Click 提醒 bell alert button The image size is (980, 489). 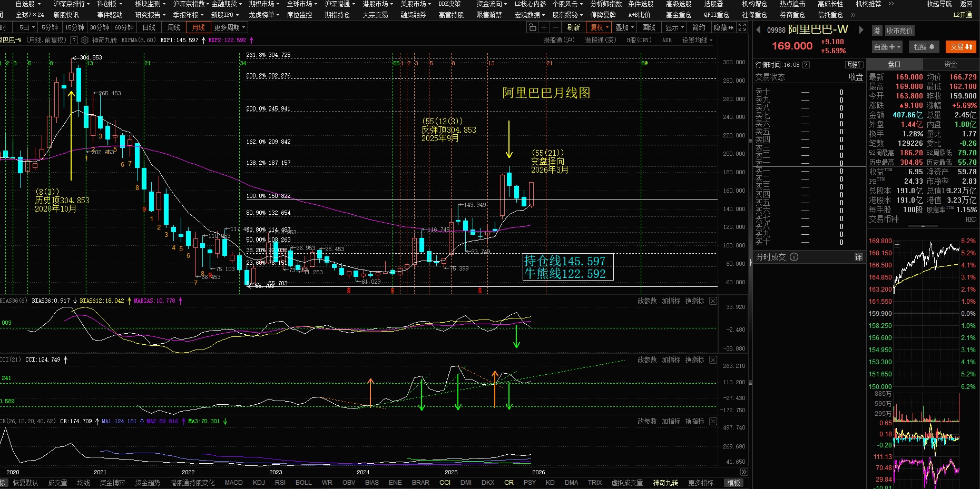[924, 47]
